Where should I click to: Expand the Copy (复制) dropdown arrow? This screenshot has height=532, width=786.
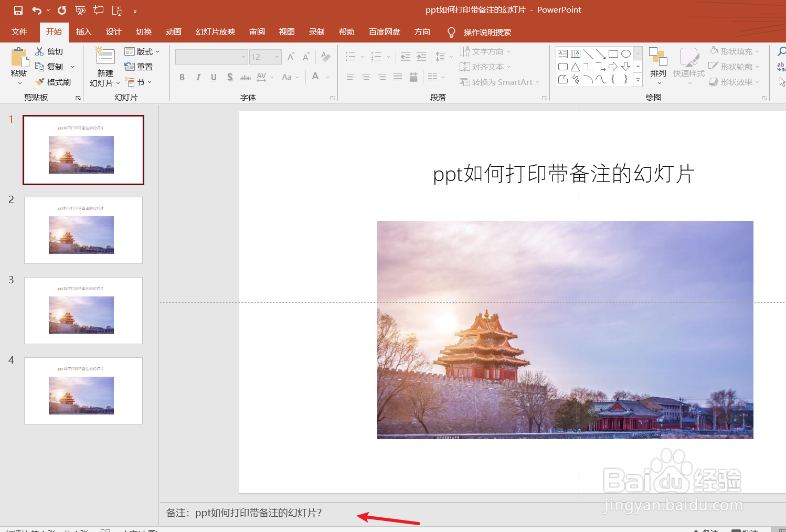(72, 67)
